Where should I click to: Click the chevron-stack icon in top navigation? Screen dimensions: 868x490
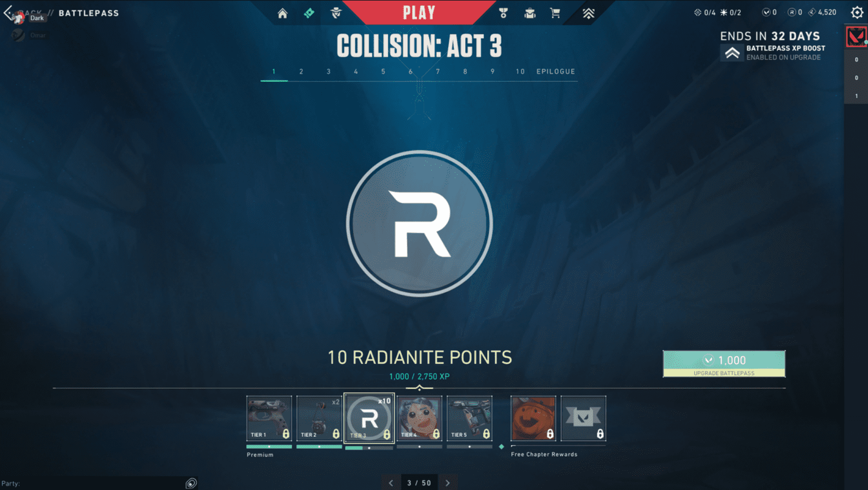coord(588,13)
